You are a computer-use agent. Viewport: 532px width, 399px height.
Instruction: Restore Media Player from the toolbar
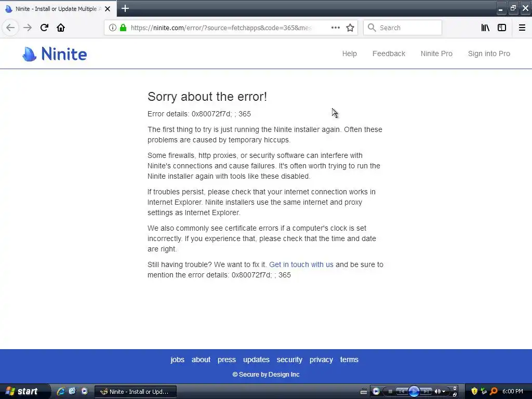[455, 395]
